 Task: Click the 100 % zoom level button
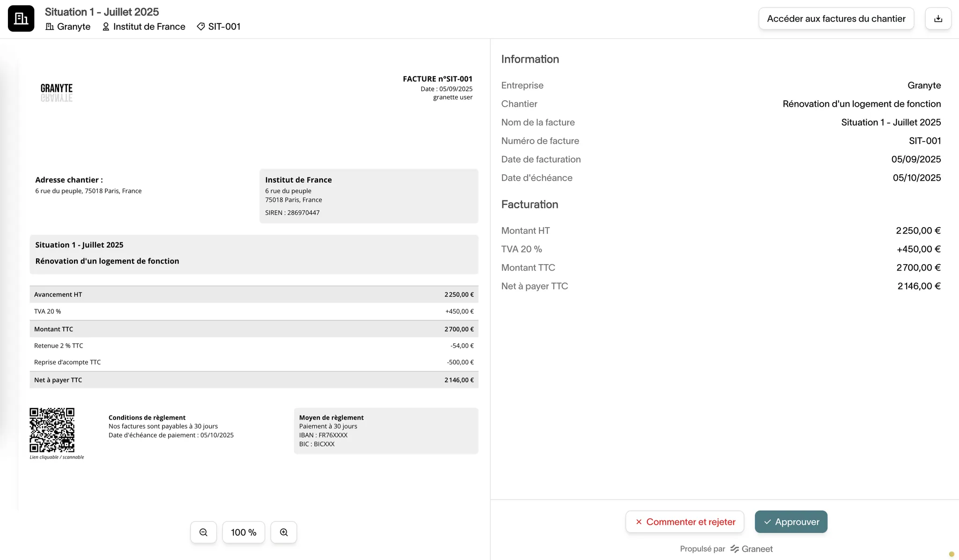[x=243, y=532]
